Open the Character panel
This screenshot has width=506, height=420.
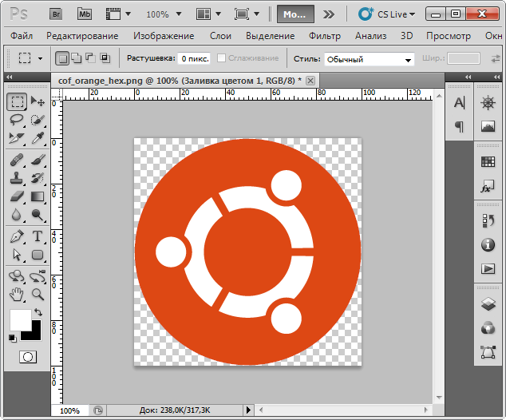459,103
